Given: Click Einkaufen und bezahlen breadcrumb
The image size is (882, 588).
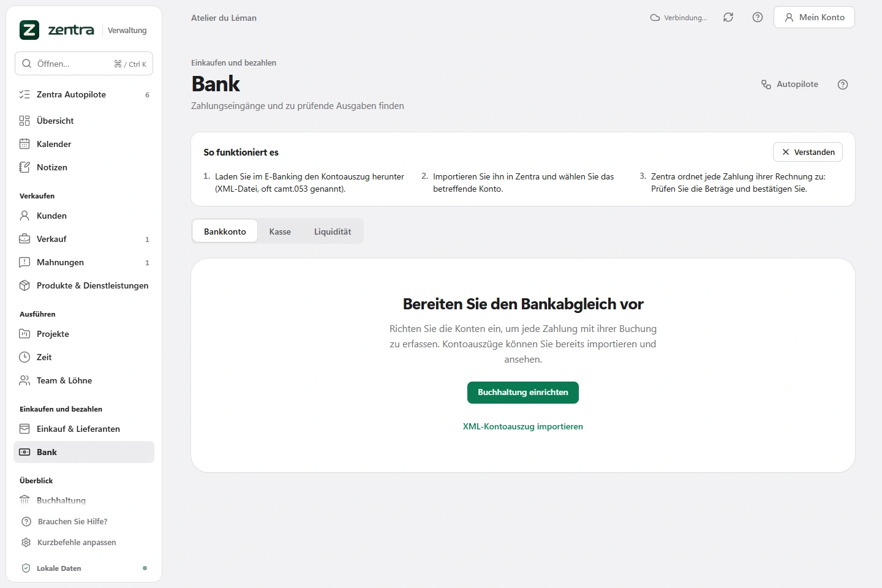Looking at the screenshot, I should pyautogui.click(x=233, y=62).
